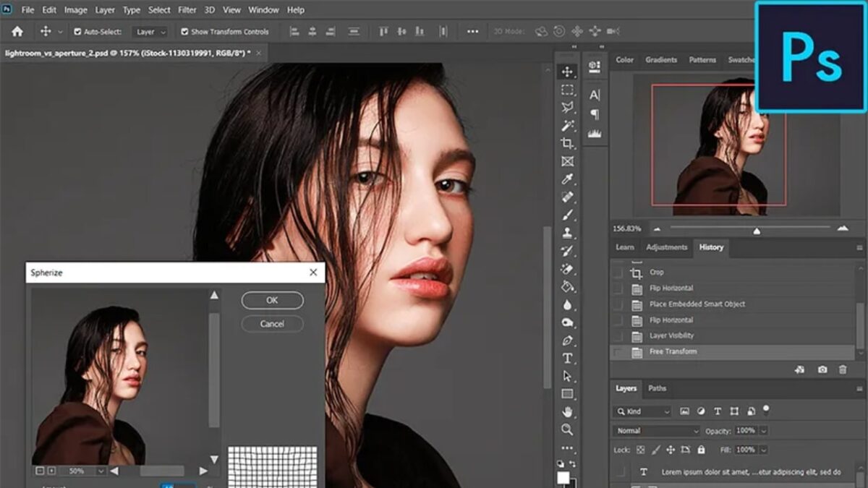
Task: Toggle lock all padlock icon in Layers
Action: click(x=701, y=450)
